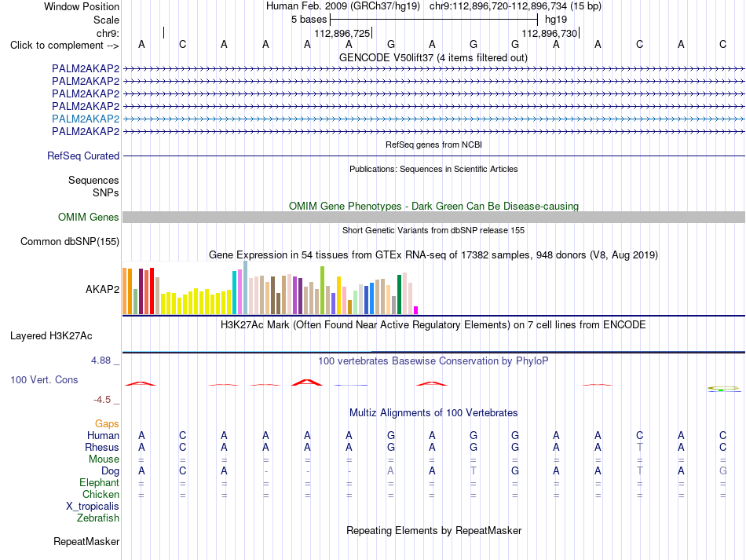
Task: Click the Human Feb. 2009 (GRCh37/hg19) position title
Action: 343,6
